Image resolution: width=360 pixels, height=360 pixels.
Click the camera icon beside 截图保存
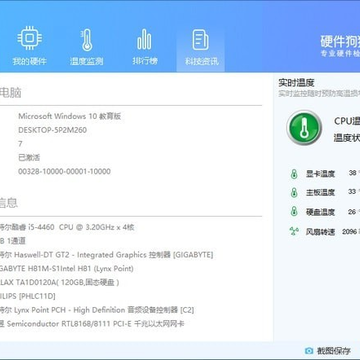click(x=309, y=351)
